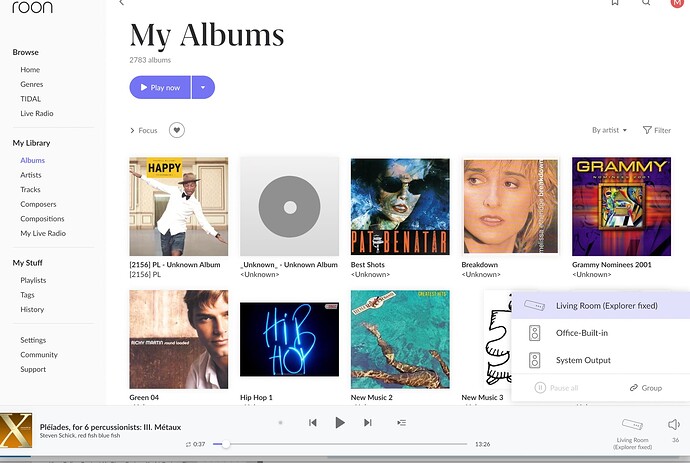Click Breakdown album title text
Screen dimensions: 690x463
pos(480,265)
